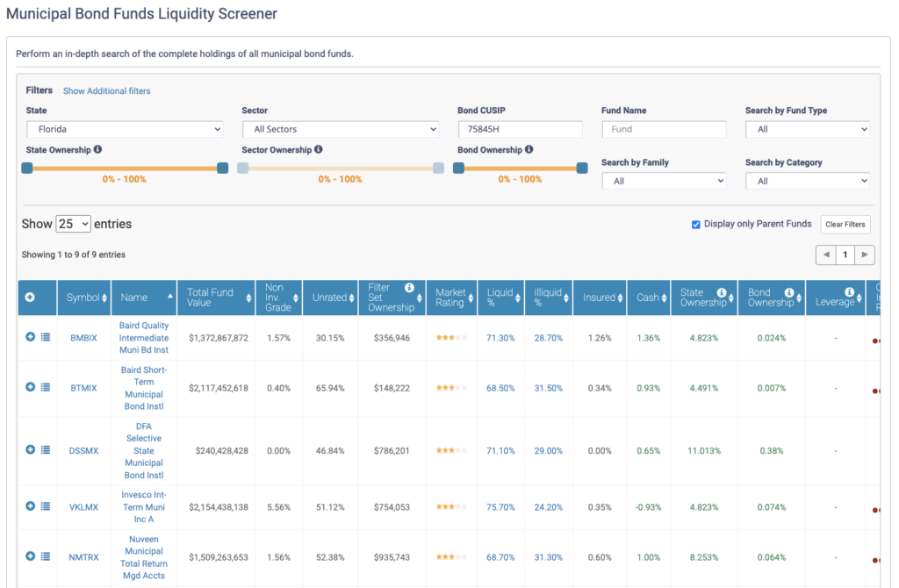
Task: Click info icon in State Ownership column header
Action: [x=722, y=292]
